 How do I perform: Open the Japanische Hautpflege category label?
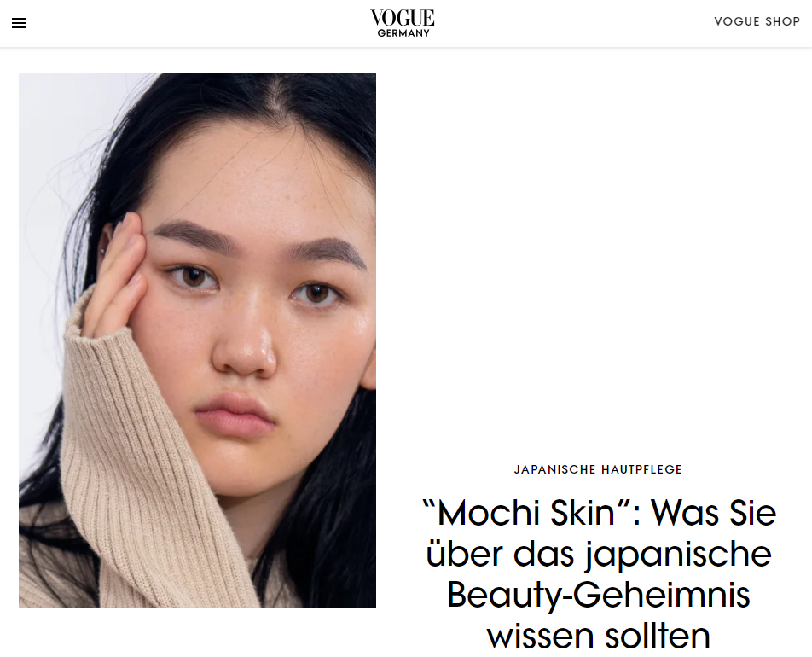click(598, 469)
